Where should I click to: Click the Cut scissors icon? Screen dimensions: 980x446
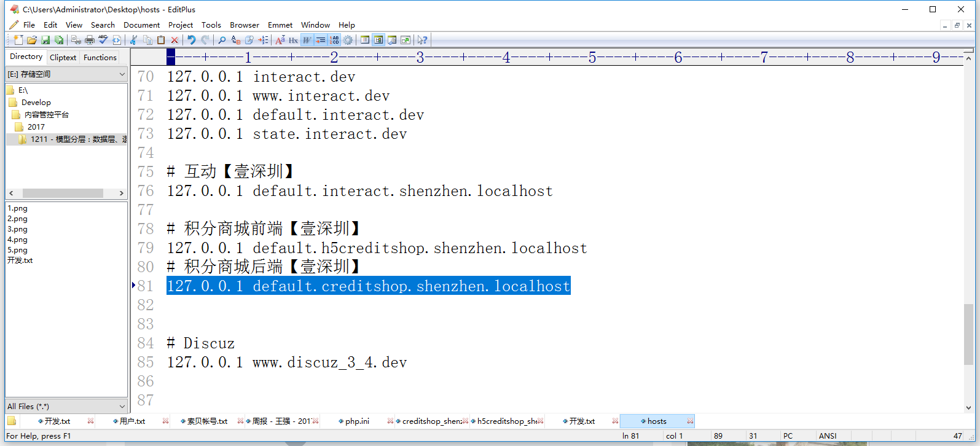[133, 40]
